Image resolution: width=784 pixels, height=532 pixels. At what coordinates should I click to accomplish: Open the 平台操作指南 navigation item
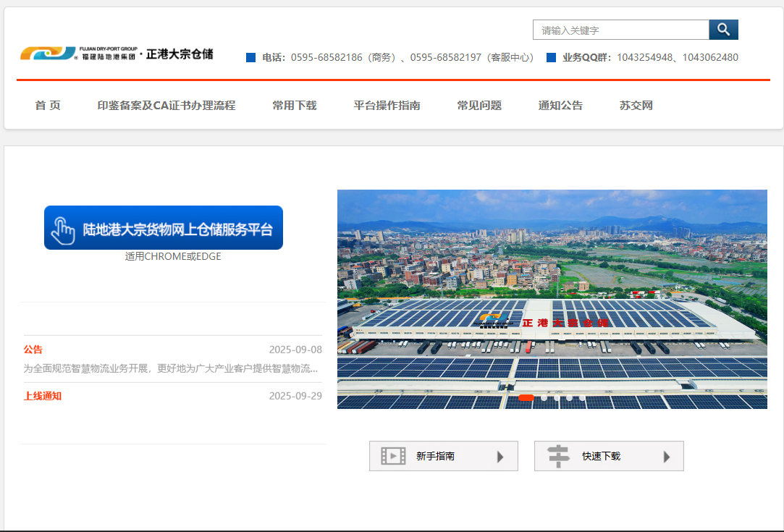pos(387,106)
